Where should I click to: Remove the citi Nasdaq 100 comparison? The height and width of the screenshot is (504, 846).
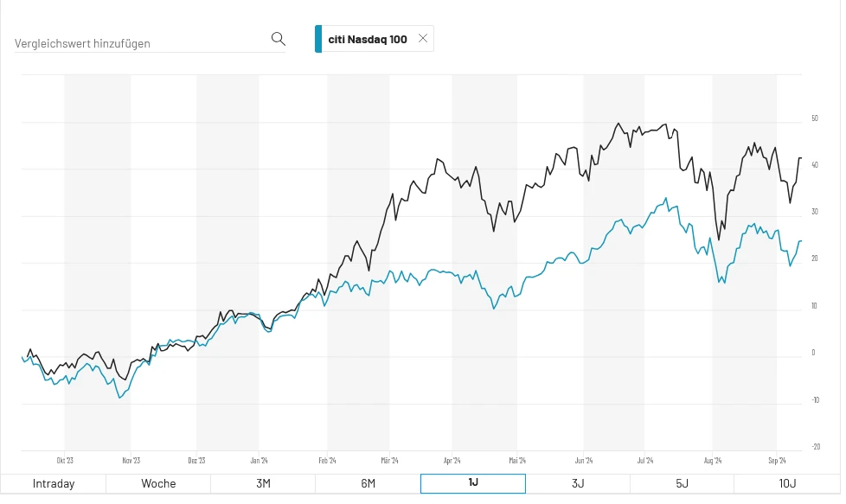click(x=422, y=38)
